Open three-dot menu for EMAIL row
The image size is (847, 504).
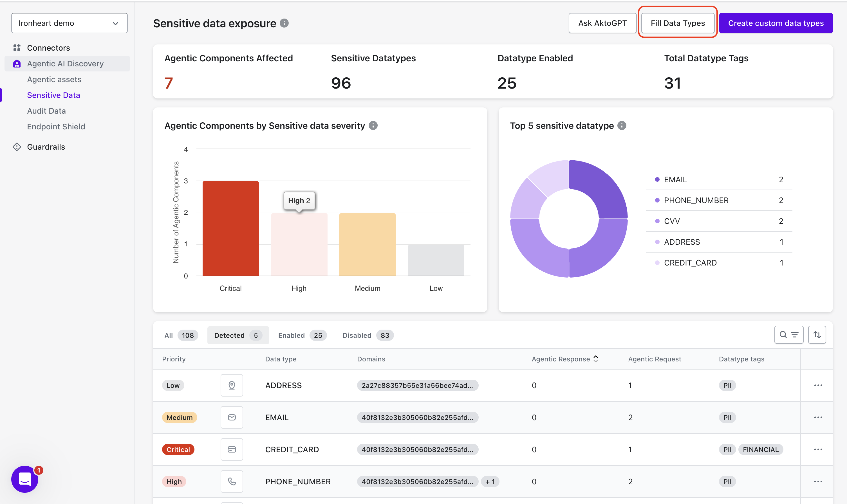point(818,417)
